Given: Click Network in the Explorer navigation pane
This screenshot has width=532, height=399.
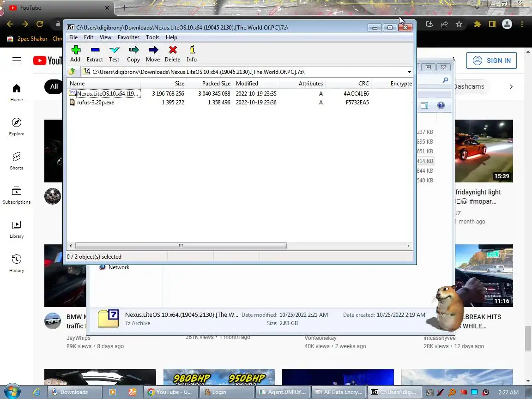Looking at the screenshot, I should click(x=119, y=267).
